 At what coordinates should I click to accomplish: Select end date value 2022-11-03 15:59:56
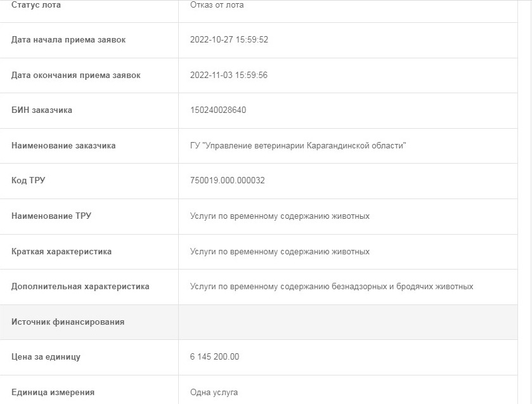pos(229,75)
